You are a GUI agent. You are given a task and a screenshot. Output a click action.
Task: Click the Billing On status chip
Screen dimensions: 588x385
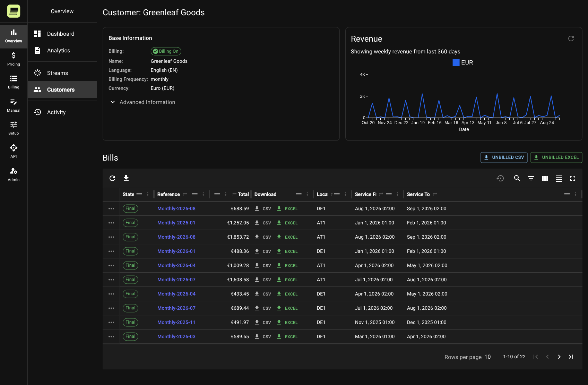point(166,51)
